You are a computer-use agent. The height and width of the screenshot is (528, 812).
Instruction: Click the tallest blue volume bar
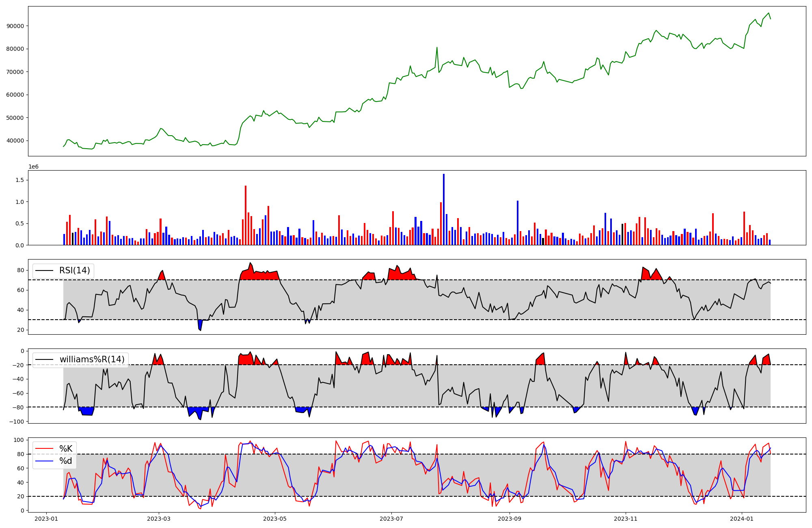pyautogui.click(x=444, y=209)
